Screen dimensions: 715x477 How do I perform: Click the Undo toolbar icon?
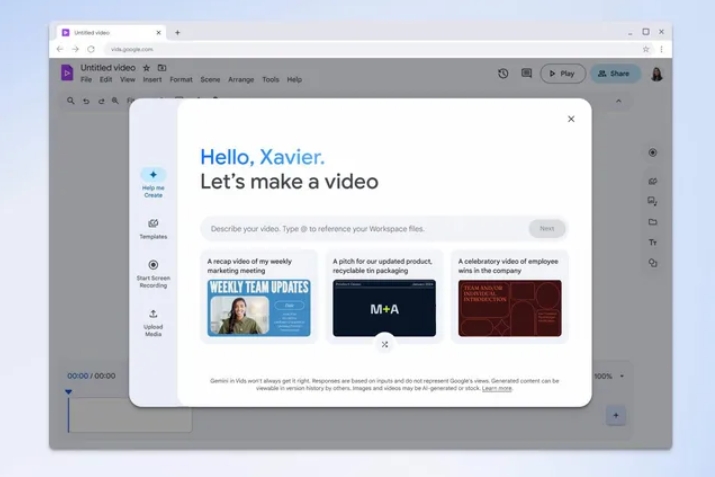click(86, 101)
